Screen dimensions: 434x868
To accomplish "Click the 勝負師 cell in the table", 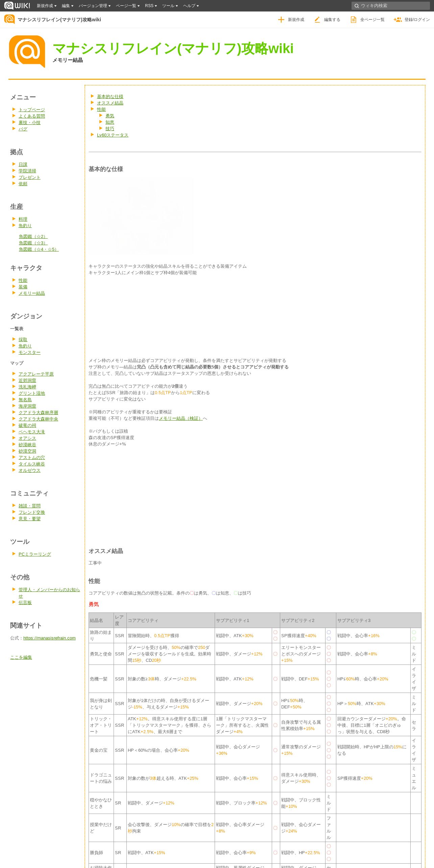I will pyautogui.click(x=101, y=853).
